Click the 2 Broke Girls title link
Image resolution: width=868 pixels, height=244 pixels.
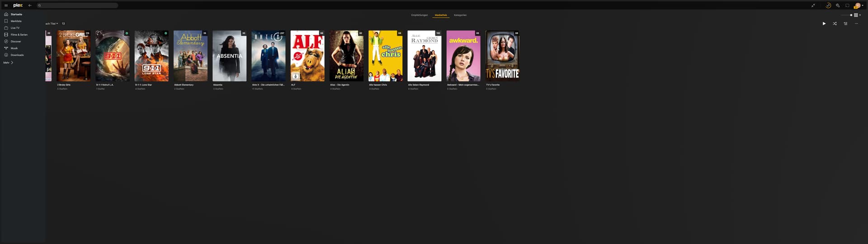(x=64, y=84)
